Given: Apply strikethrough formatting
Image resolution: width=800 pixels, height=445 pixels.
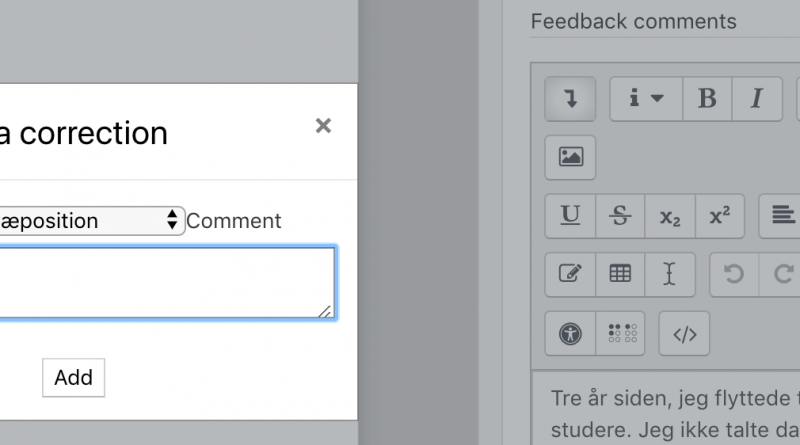Looking at the screenshot, I should [x=620, y=216].
